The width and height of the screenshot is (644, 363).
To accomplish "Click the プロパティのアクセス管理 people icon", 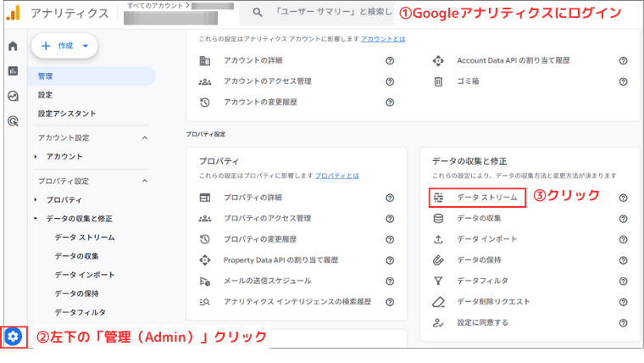I will (205, 219).
